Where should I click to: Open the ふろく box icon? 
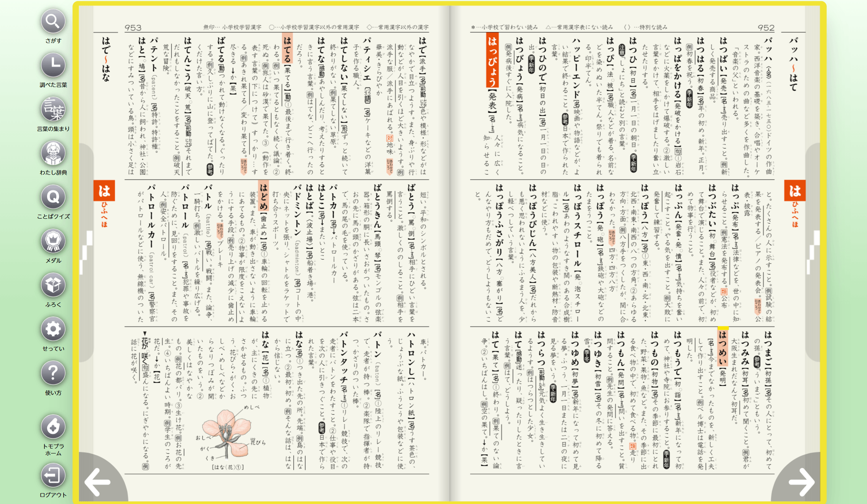point(53,285)
